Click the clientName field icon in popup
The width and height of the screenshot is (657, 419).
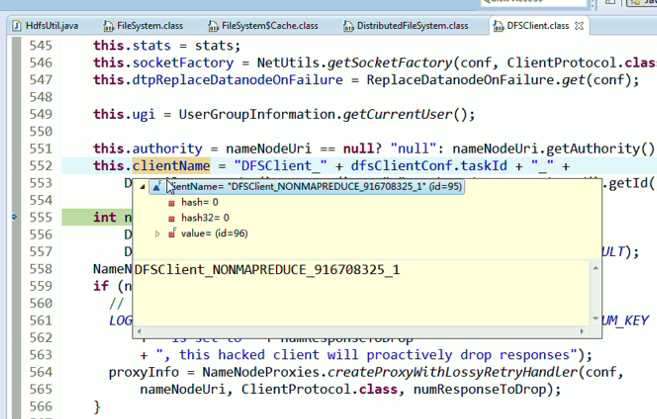pos(157,187)
